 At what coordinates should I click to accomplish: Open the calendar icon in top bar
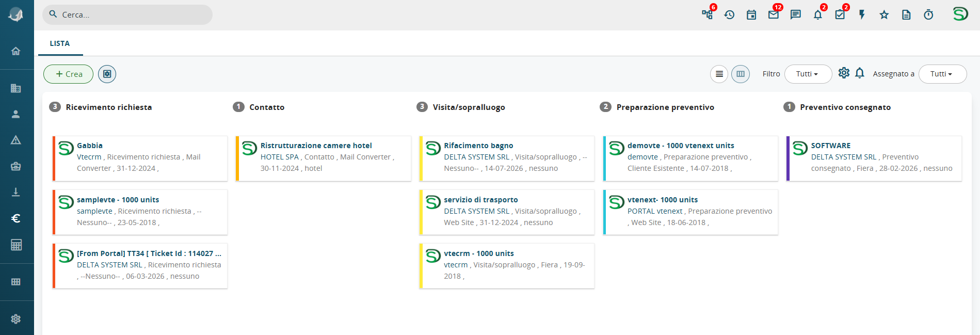click(751, 15)
